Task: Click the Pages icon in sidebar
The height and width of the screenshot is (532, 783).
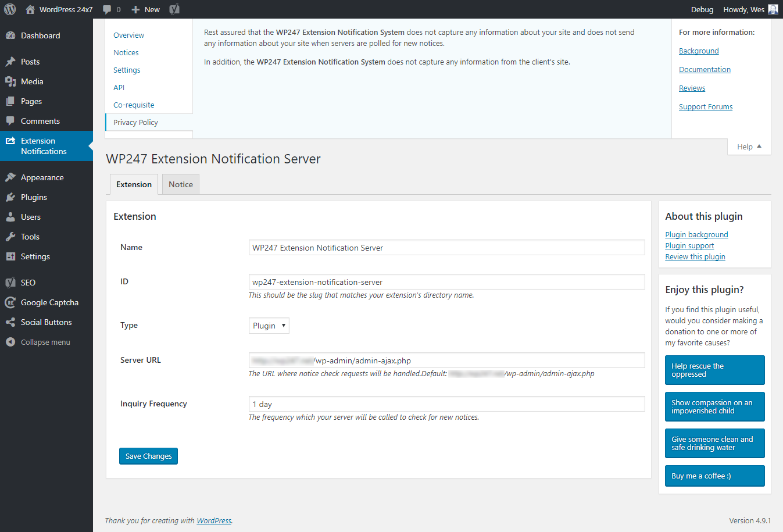Action: [x=10, y=101]
